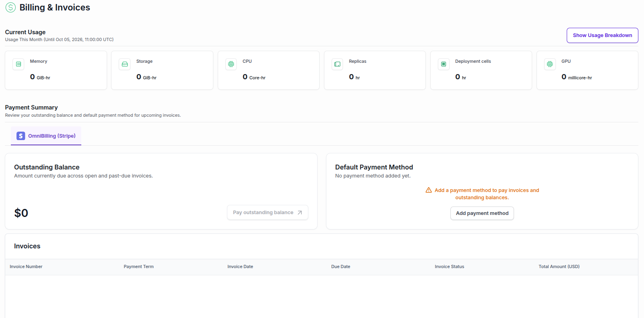Screen dimensions: 644x318
Task: Click the payment method warning triangle icon
Action: click(429, 190)
